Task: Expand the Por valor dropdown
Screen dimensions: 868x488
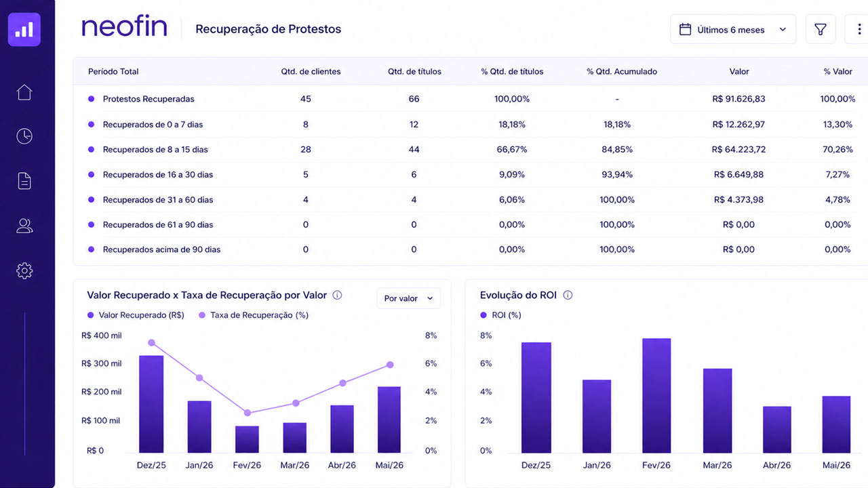Action: (408, 298)
